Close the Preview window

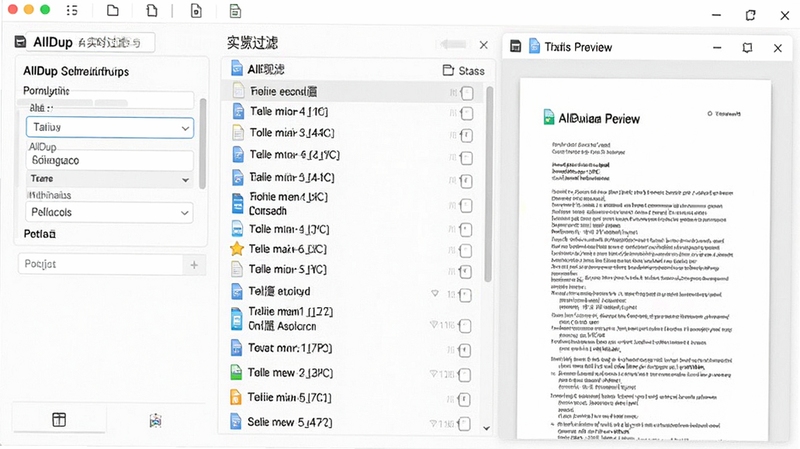pos(778,48)
